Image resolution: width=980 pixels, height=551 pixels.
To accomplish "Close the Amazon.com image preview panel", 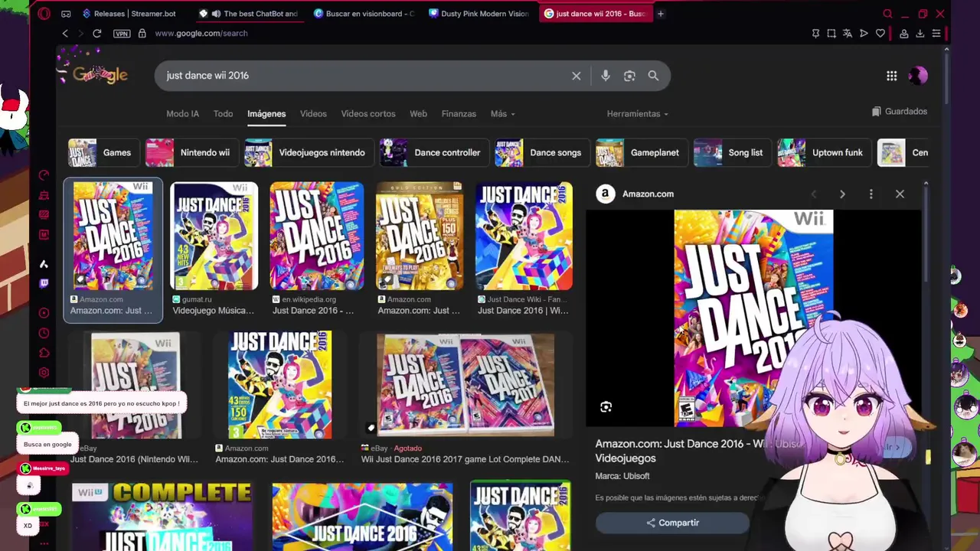I will [x=900, y=194].
